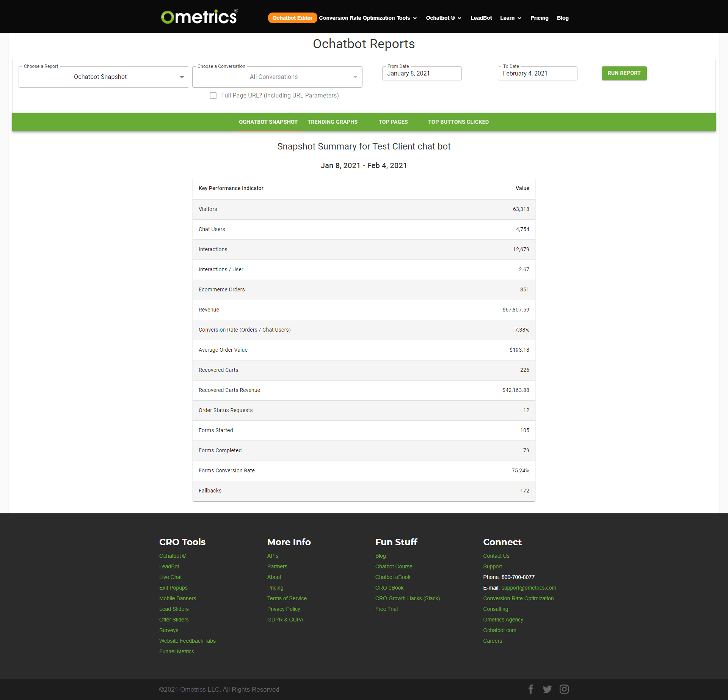Open Ochatbot ® footer link
This screenshot has height=700, width=728.
click(x=173, y=556)
